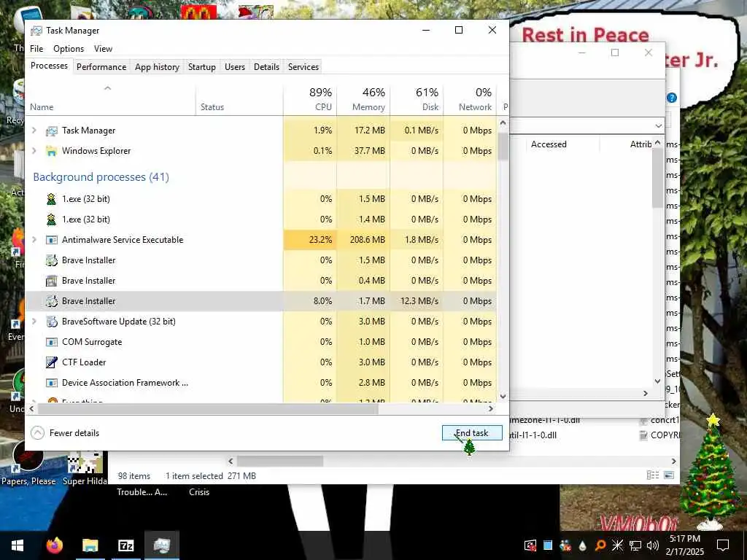Click the CTF Loader pen icon

click(52, 362)
